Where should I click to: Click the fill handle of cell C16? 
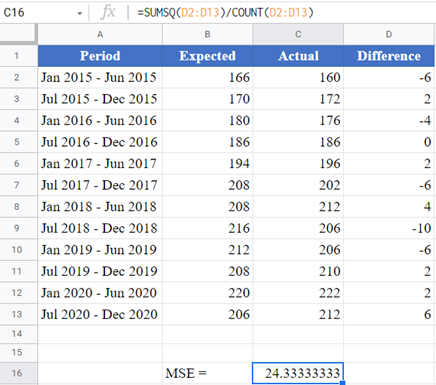[342, 383]
